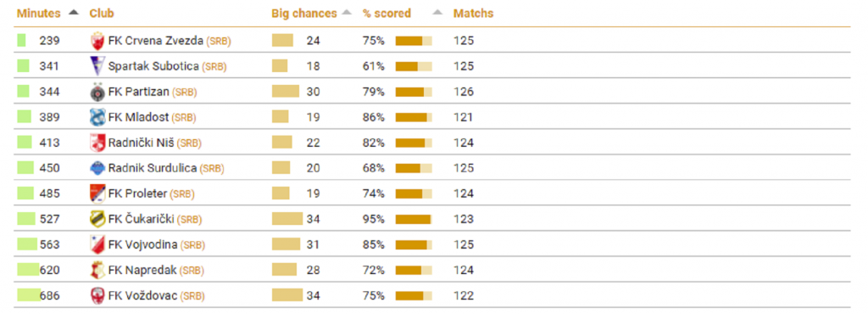Select the Club column header
Image resolution: width=868 pixels, height=314 pixels.
tap(102, 14)
